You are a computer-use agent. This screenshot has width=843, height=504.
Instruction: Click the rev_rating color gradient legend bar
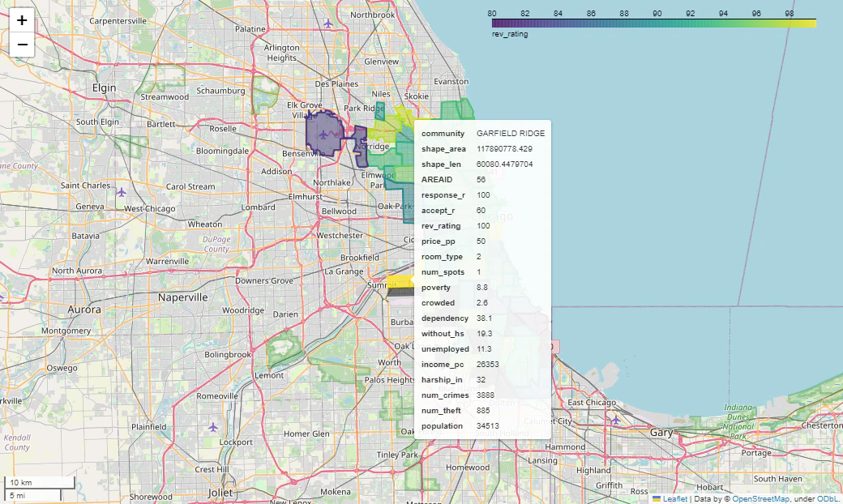[x=654, y=23]
